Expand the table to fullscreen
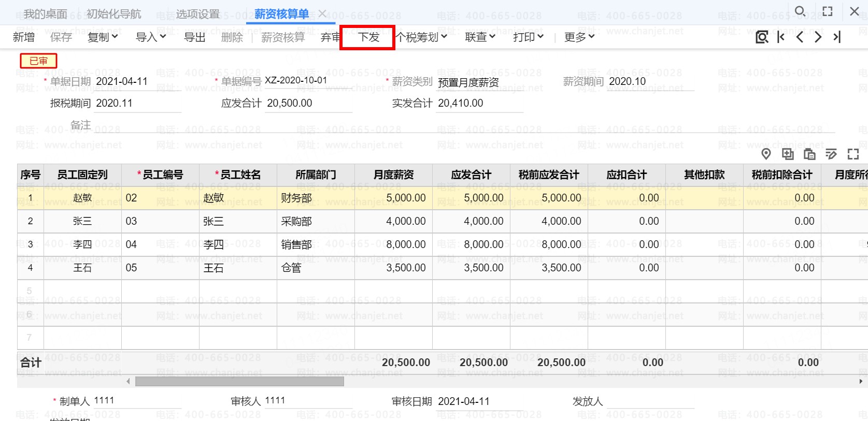Image resolution: width=868 pixels, height=421 pixels. tap(853, 154)
